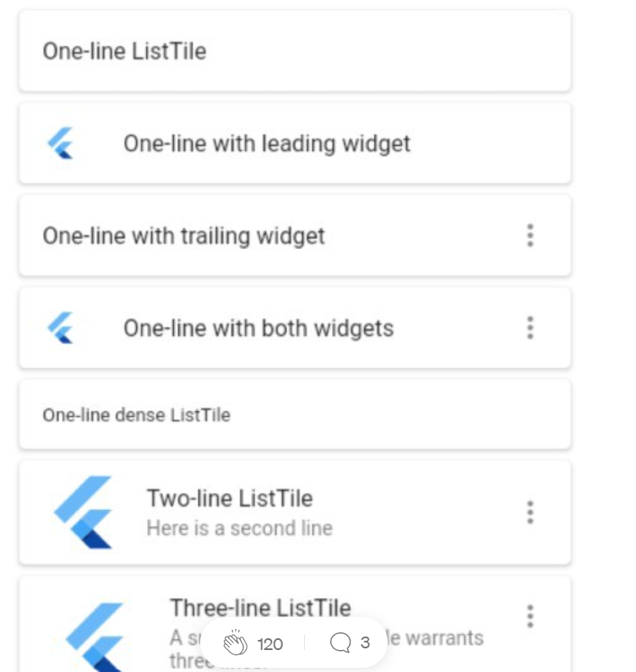636x672 pixels.
Task: Select the One-line dense ListTile card
Action: (x=294, y=415)
